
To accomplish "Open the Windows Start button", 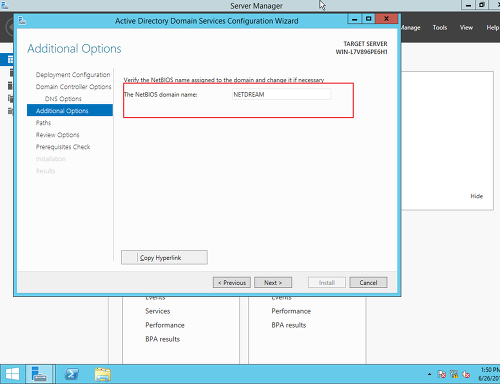I will click(x=12, y=374).
